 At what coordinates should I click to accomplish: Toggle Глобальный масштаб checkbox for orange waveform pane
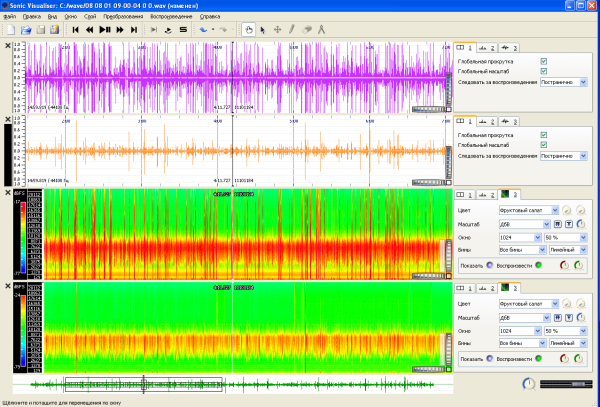[x=544, y=145]
